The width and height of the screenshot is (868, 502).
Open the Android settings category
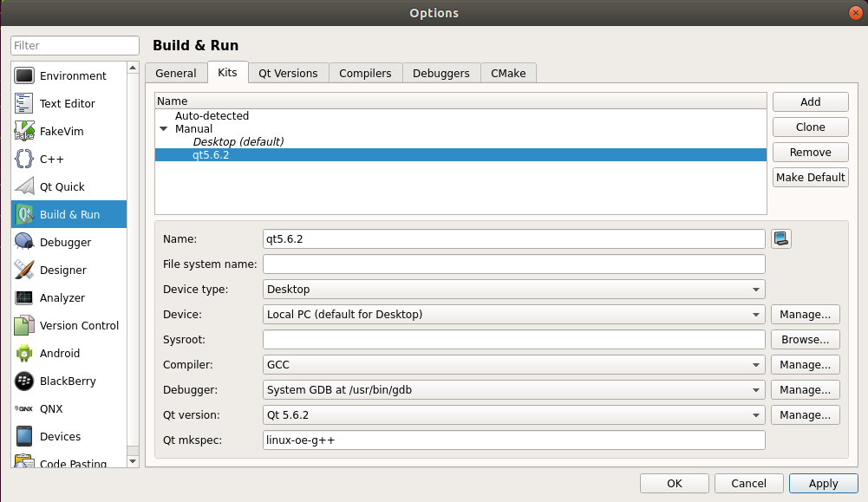coord(59,354)
